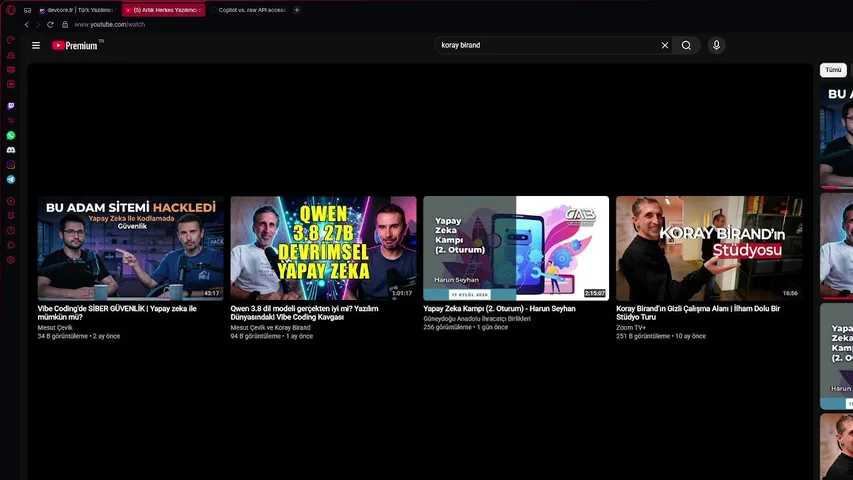Click the 43:17 duration badge
Image resolution: width=853 pixels, height=480 pixels.
[x=211, y=293]
